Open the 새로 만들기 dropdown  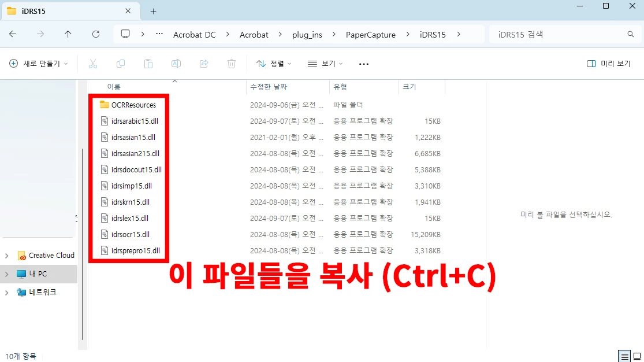(x=39, y=64)
